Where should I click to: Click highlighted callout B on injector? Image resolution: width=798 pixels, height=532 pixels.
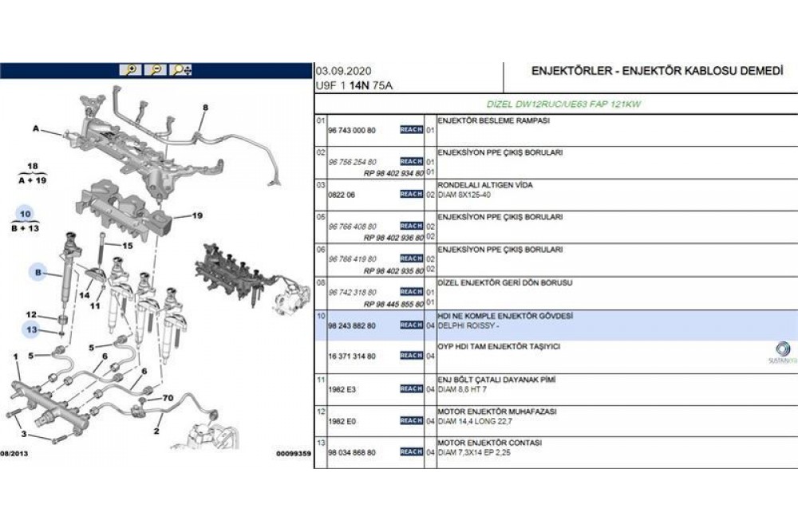(x=38, y=273)
